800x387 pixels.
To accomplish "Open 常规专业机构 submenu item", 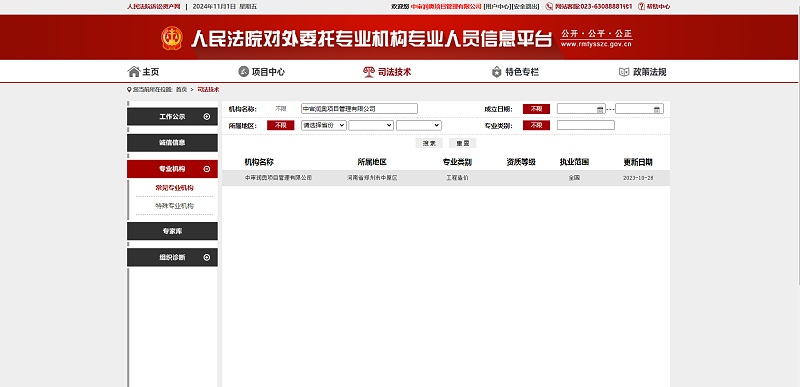I will point(174,188).
